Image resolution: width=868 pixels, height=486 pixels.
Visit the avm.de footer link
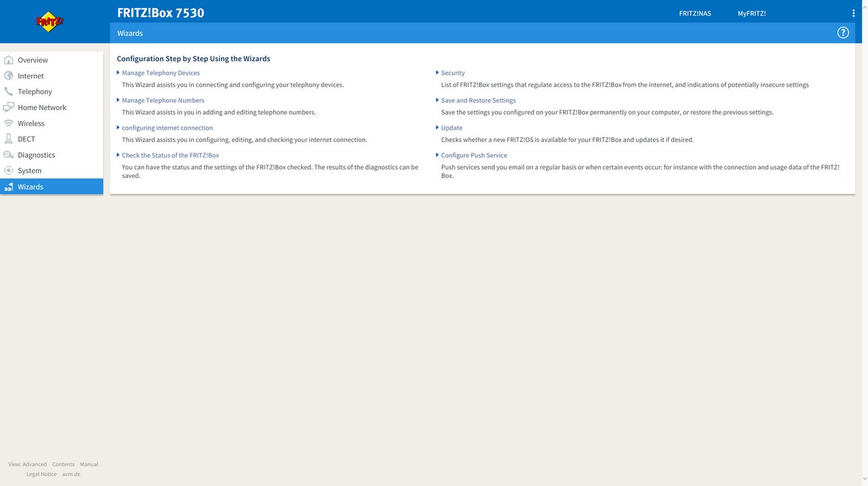[x=71, y=474]
